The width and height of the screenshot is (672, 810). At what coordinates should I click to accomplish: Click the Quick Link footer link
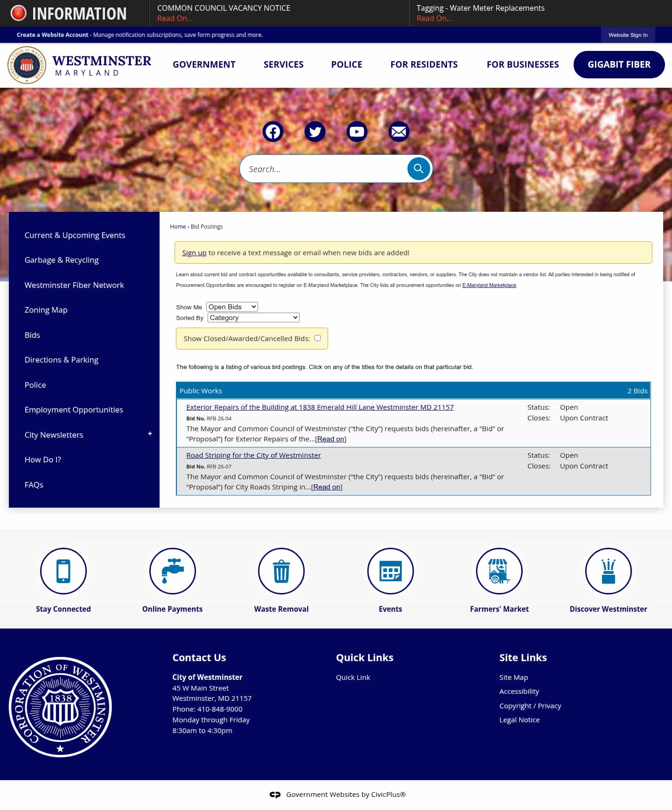click(x=353, y=677)
